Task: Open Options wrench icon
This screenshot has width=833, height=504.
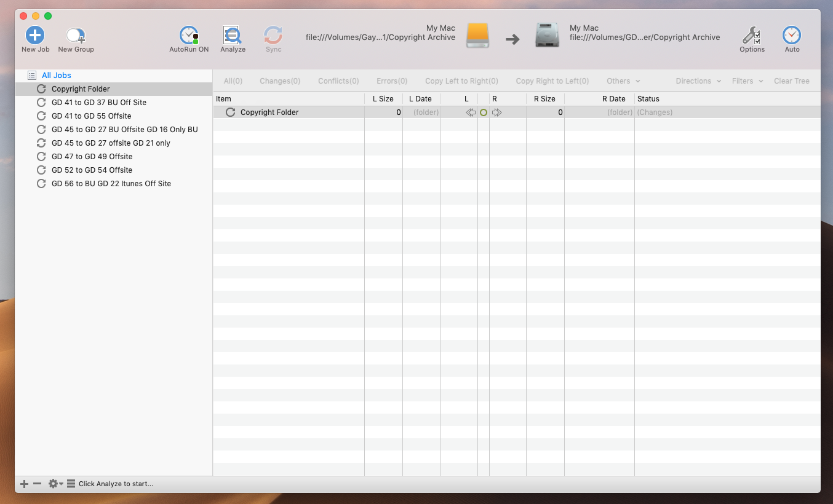Action: click(x=752, y=35)
